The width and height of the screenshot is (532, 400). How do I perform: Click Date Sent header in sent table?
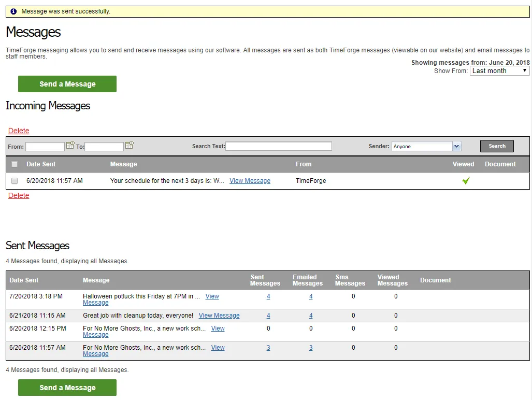tap(24, 280)
